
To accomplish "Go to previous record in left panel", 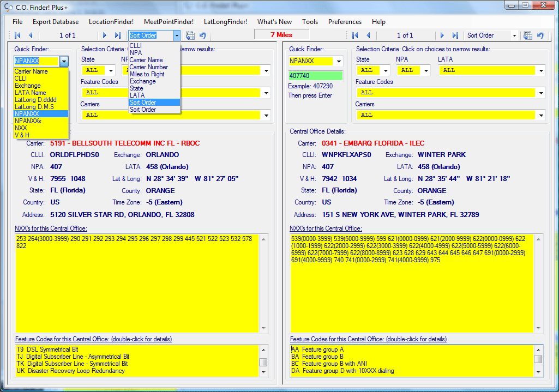I will pyautogui.click(x=31, y=35).
